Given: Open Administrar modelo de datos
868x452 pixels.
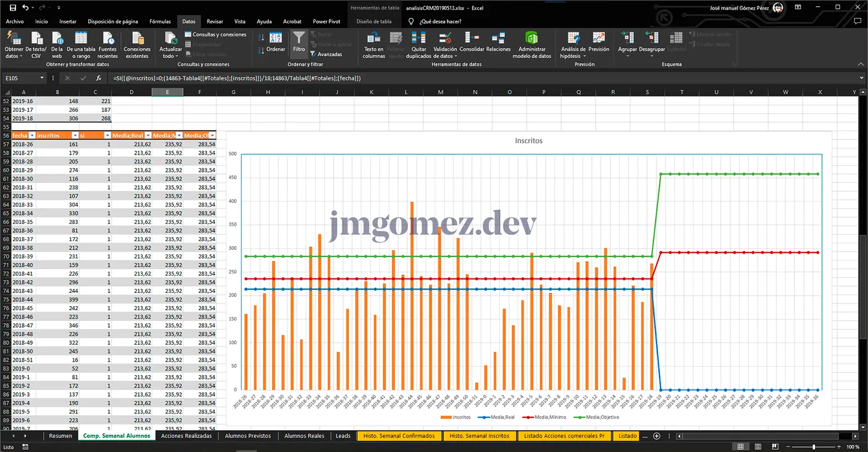Looking at the screenshot, I should [532, 39].
